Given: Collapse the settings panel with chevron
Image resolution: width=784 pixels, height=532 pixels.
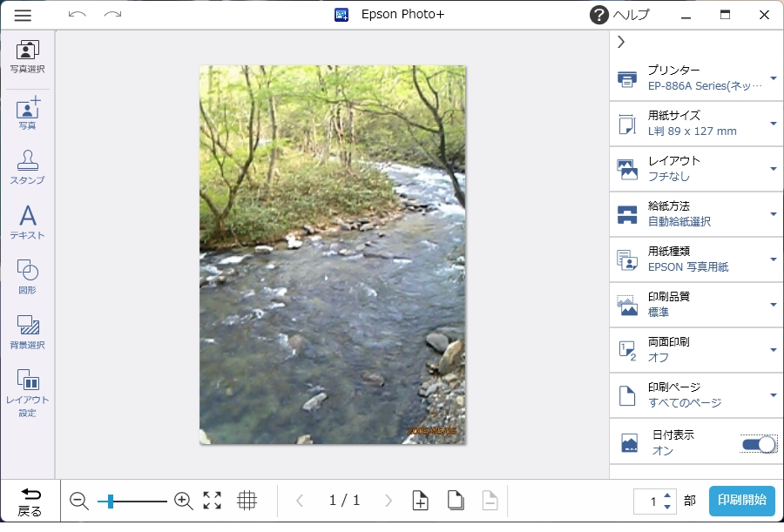Looking at the screenshot, I should [x=621, y=42].
